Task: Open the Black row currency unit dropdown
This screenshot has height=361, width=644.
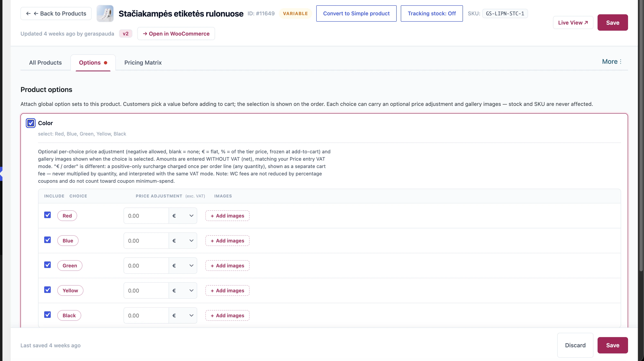Action: 183,316
